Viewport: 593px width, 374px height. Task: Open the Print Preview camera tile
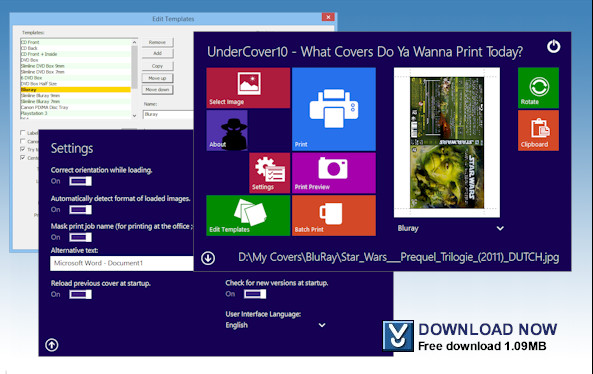(334, 173)
